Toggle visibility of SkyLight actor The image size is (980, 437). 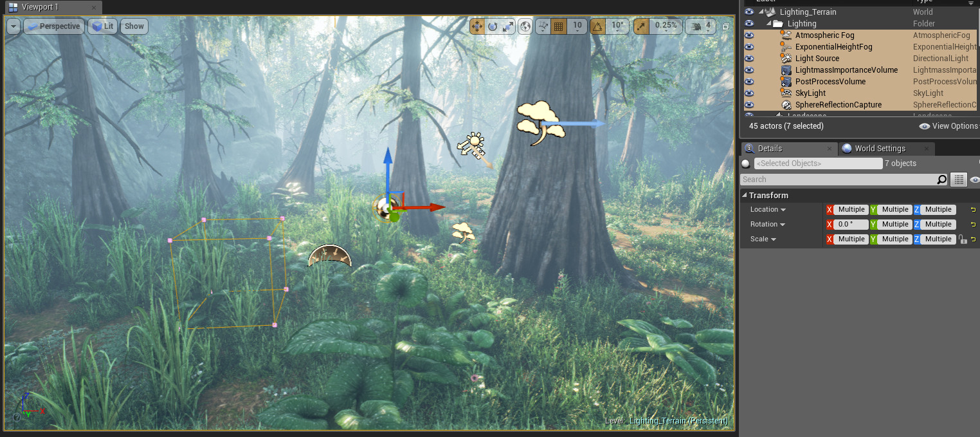coord(749,93)
